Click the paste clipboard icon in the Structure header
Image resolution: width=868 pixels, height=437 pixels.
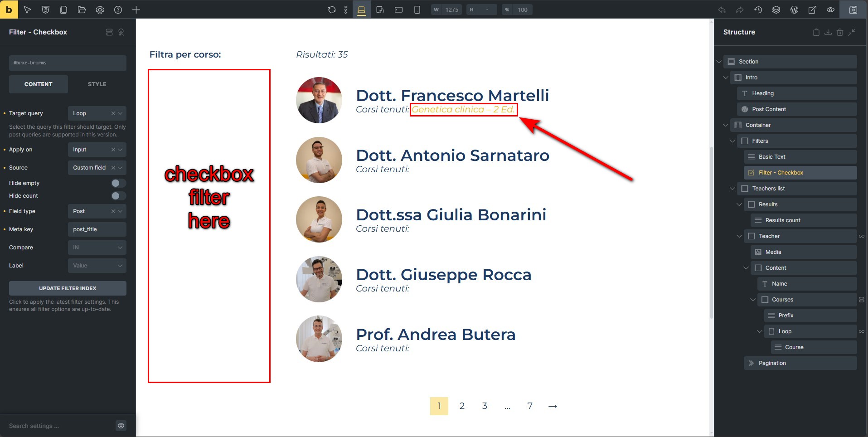coord(816,32)
